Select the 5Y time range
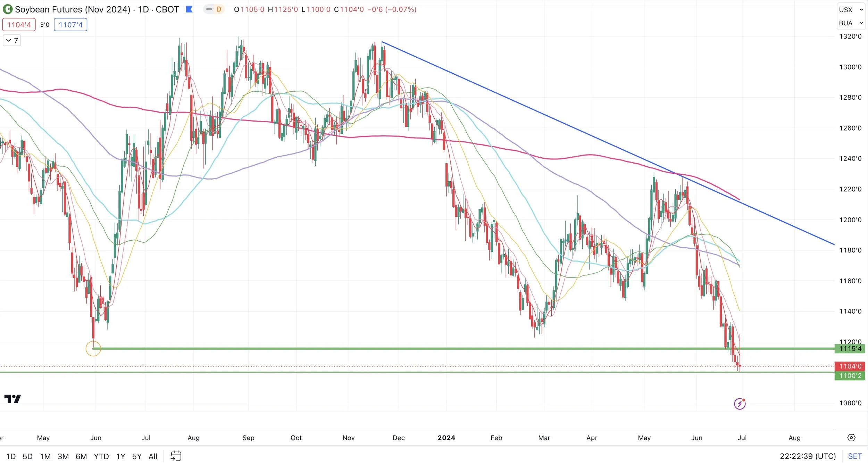 pyautogui.click(x=137, y=456)
